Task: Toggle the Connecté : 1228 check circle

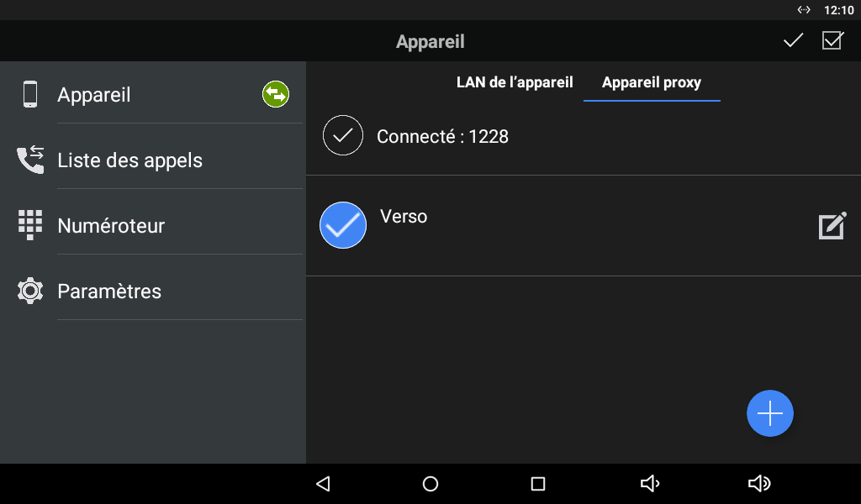Action: [343, 135]
